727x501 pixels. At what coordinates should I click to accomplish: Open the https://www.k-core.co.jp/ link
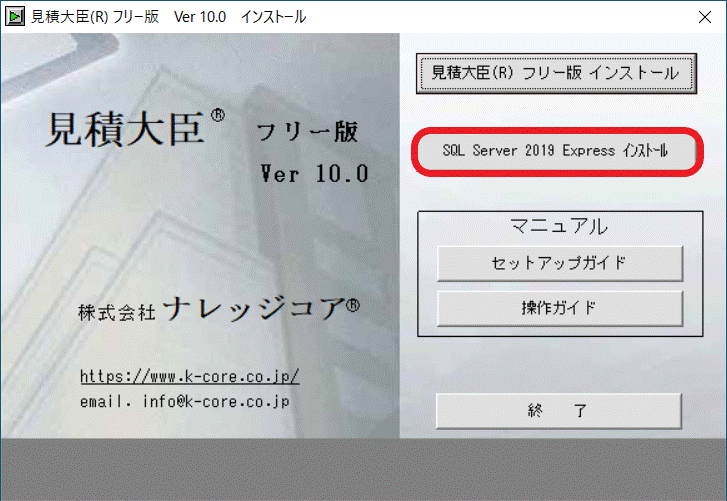[190, 376]
